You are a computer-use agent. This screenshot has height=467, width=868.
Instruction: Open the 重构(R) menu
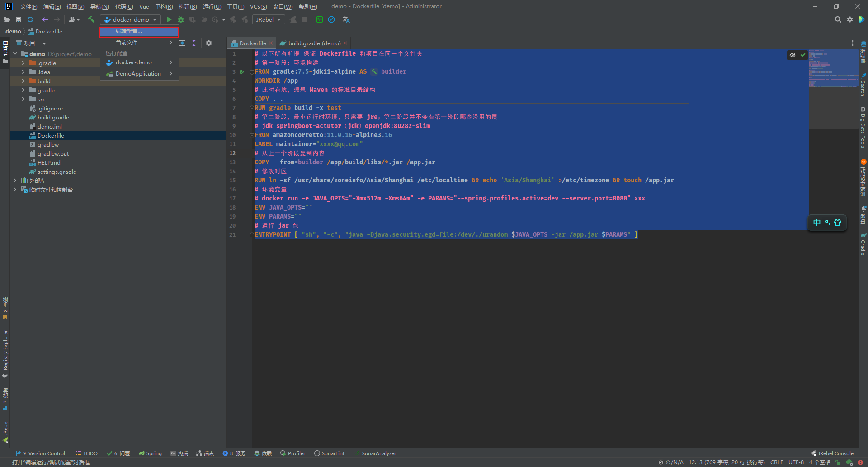[164, 6]
